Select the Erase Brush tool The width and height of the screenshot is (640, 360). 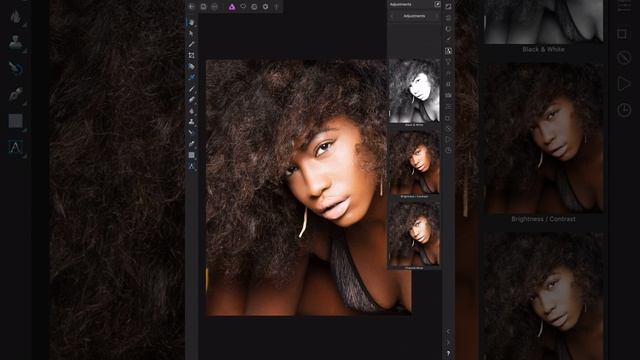191,100
